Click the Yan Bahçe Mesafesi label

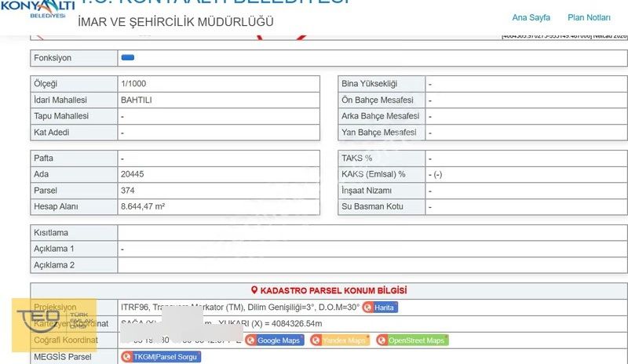[379, 132]
